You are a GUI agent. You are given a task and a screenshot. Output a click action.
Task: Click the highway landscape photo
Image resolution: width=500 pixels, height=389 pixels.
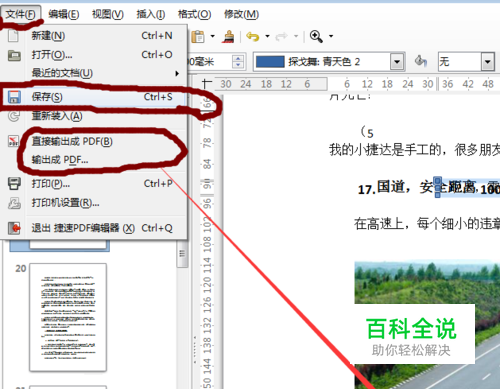click(x=427, y=325)
